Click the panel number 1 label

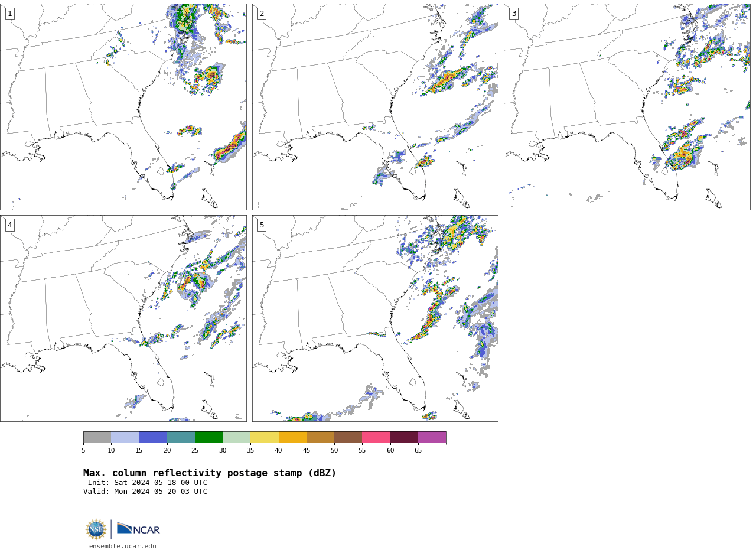click(x=9, y=14)
